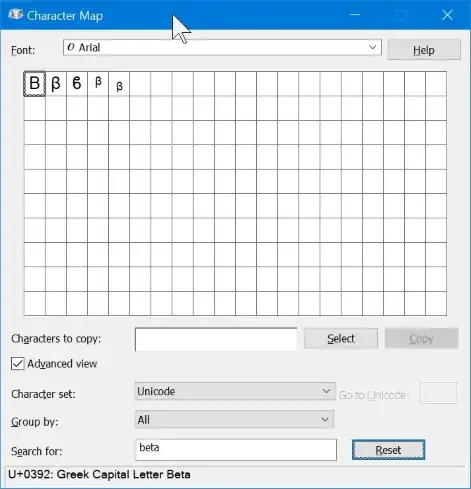Choose the curled beta symbol in third cell
Screen dimensions: 471x489
click(77, 84)
